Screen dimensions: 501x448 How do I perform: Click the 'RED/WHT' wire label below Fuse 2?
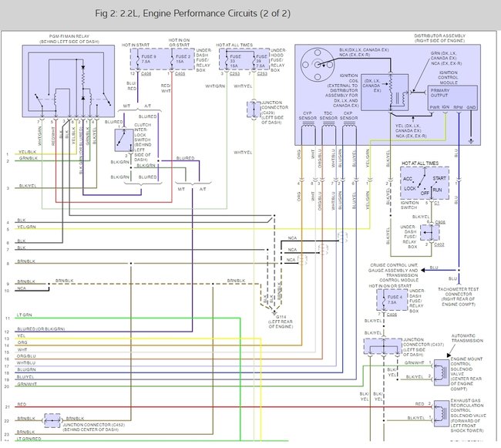coord(166,88)
